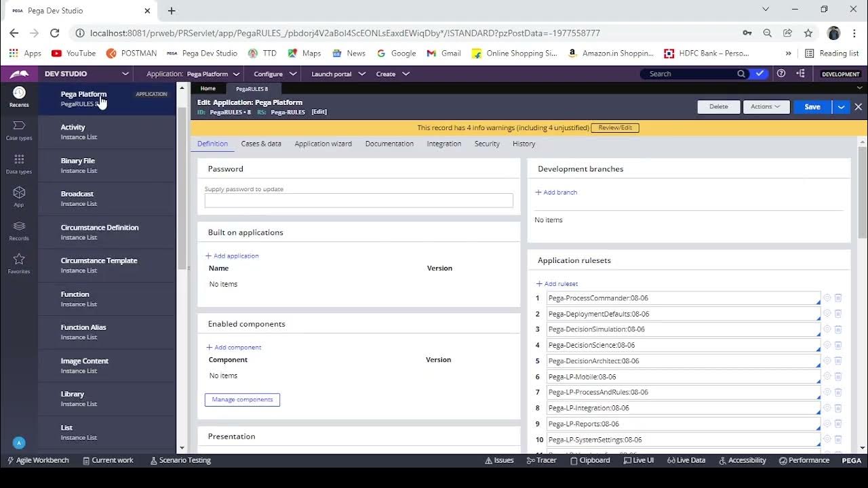The image size is (868, 488).
Task: Open Chrome Reading list
Action: [x=831, y=53]
